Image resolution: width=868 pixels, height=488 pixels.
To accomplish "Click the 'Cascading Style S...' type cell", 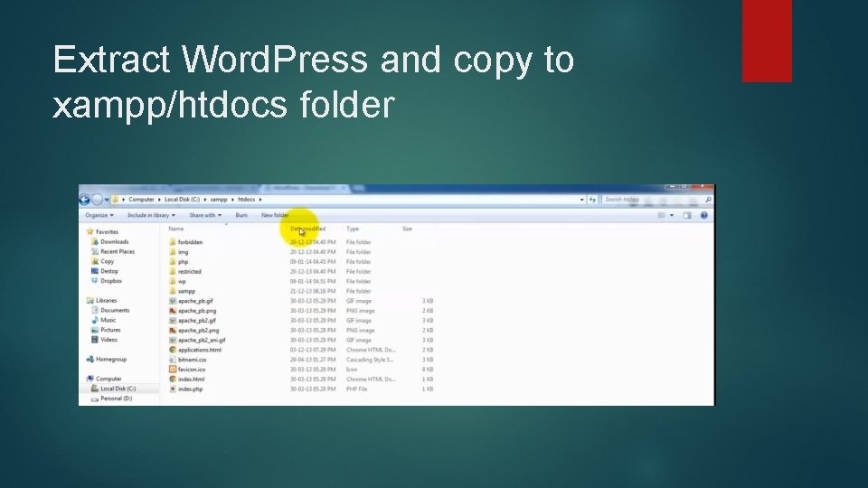I will coord(370,360).
